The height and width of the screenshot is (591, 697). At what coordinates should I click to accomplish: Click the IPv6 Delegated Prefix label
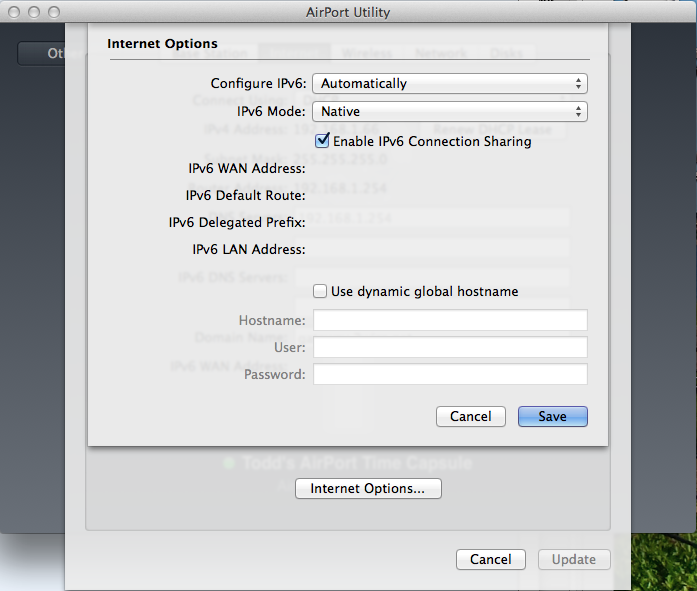(x=237, y=222)
